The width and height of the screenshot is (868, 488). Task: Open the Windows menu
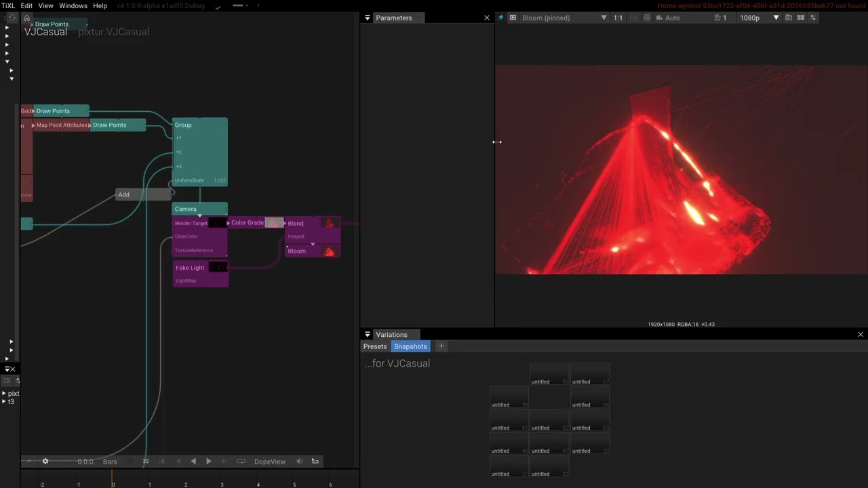pyautogui.click(x=73, y=5)
